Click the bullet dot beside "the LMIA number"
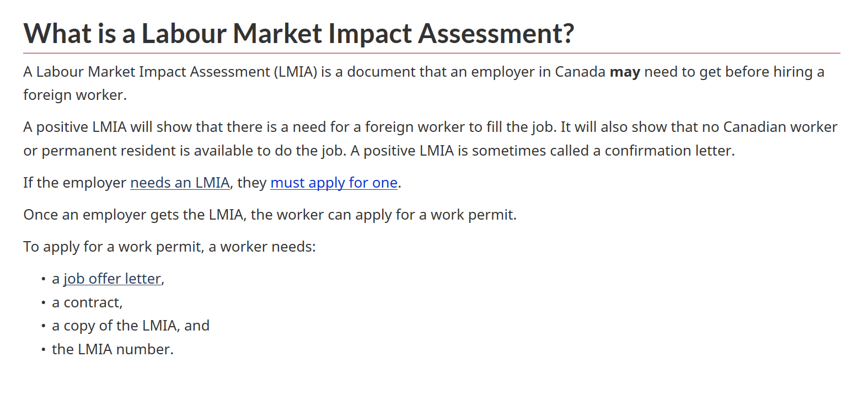The width and height of the screenshot is (868, 394). [x=43, y=350]
